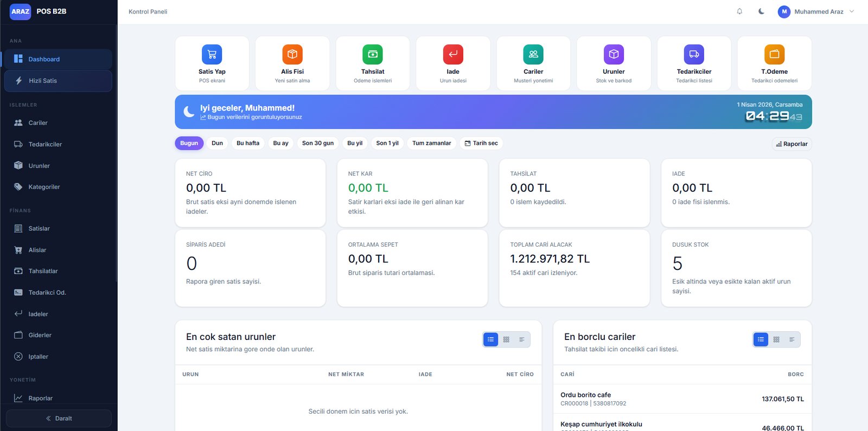Click the ORTALAMA SEPET card
Screen dimensions: 868x431
point(412,268)
